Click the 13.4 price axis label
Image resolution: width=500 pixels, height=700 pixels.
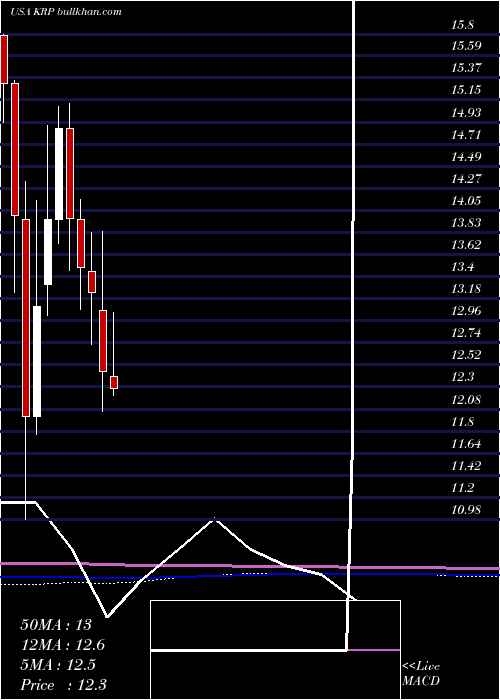pos(462,267)
